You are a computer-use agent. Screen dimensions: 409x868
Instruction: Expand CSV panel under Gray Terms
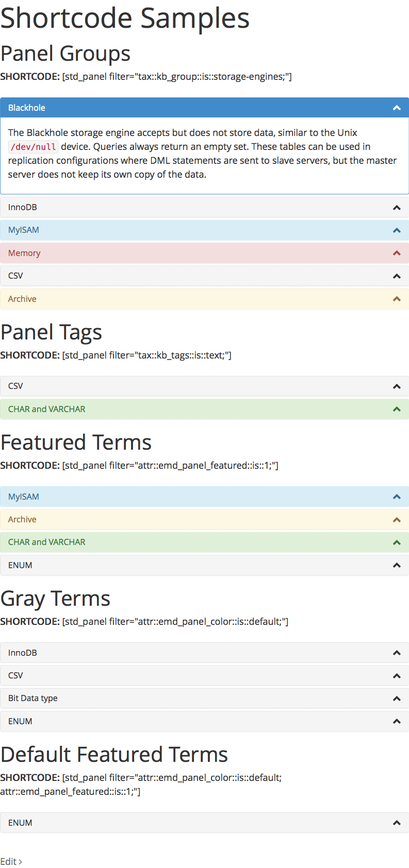click(204, 675)
